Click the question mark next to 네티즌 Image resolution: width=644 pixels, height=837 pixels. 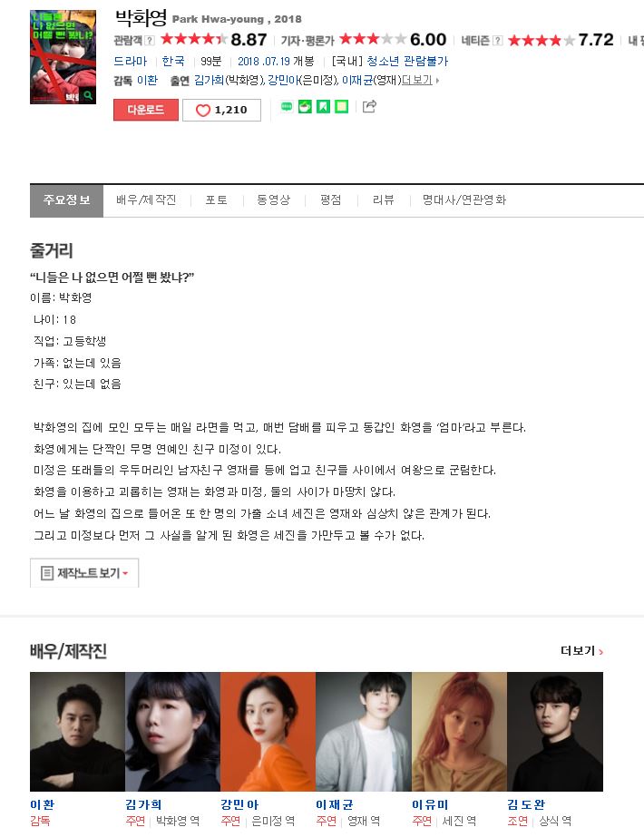pyautogui.click(x=498, y=41)
